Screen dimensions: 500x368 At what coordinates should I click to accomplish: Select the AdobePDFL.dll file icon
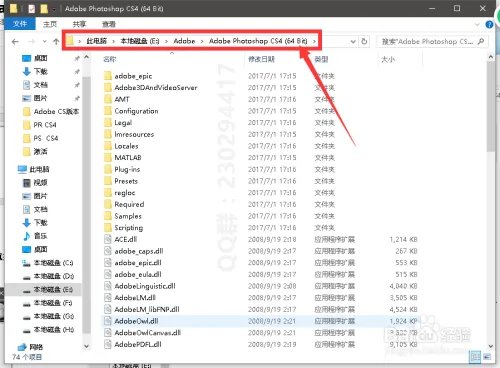pyautogui.click(x=108, y=344)
